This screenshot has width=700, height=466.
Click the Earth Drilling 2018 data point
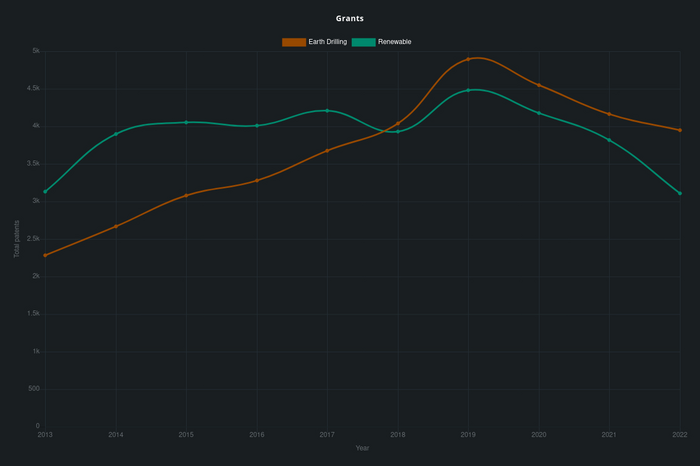point(398,124)
